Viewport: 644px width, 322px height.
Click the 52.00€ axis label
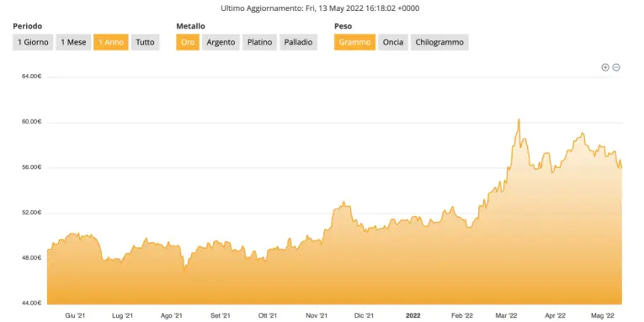coord(32,213)
